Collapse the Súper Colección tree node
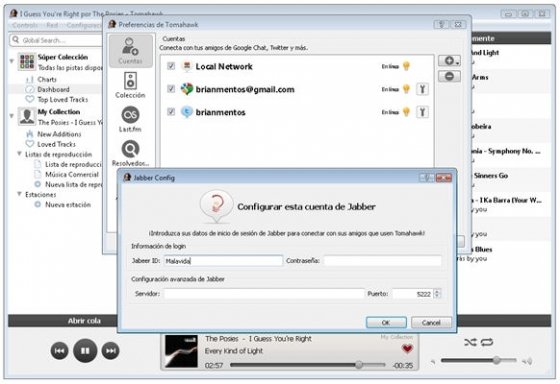Screen dimensions: 560x384 pos(12,61)
